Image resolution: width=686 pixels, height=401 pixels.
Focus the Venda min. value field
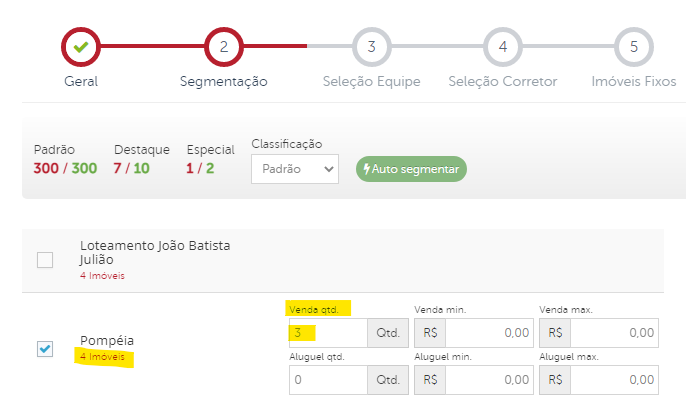tap(487, 333)
